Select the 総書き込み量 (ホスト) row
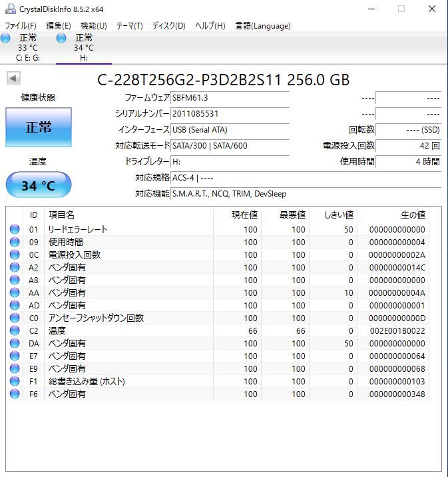 (218, 381)
